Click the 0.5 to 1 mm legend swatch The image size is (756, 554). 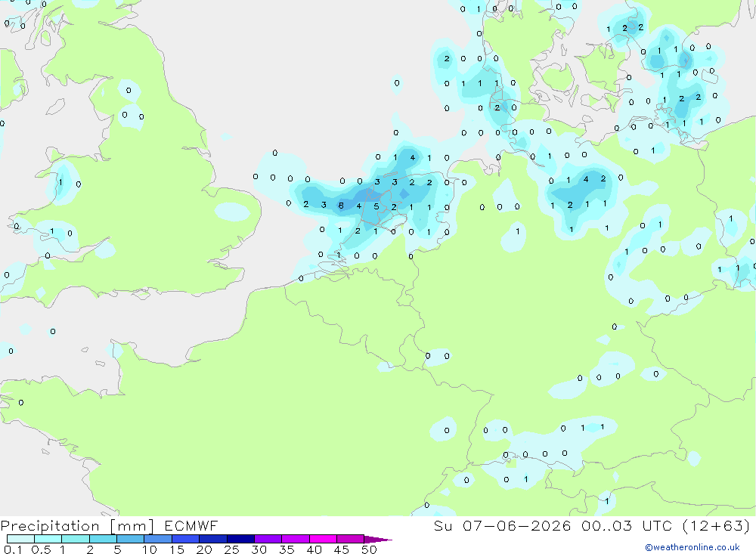click(48, 539)
